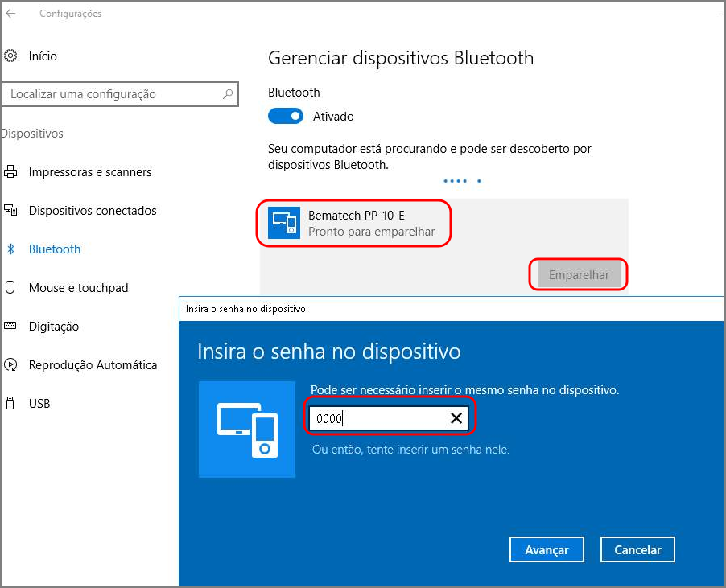Click the Reprodução Automática icon

tap(10, 365)
